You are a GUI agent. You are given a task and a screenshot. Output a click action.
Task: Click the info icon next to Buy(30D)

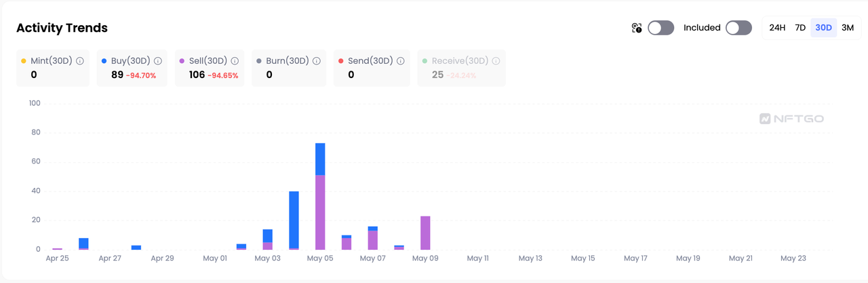click(x=158, y=60)
